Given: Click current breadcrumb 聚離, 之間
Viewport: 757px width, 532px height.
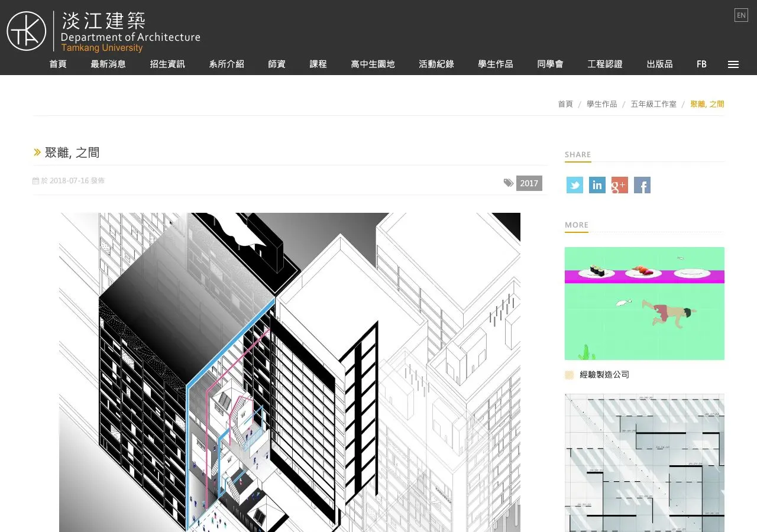Looking at the screenshot, I should pos(707,104).
